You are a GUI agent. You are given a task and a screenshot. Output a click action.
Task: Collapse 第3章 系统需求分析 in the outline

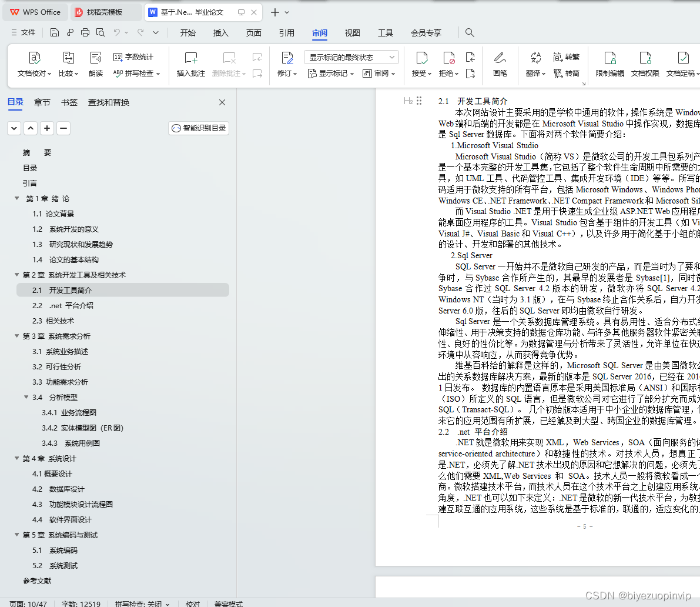(x=16, y=336)
